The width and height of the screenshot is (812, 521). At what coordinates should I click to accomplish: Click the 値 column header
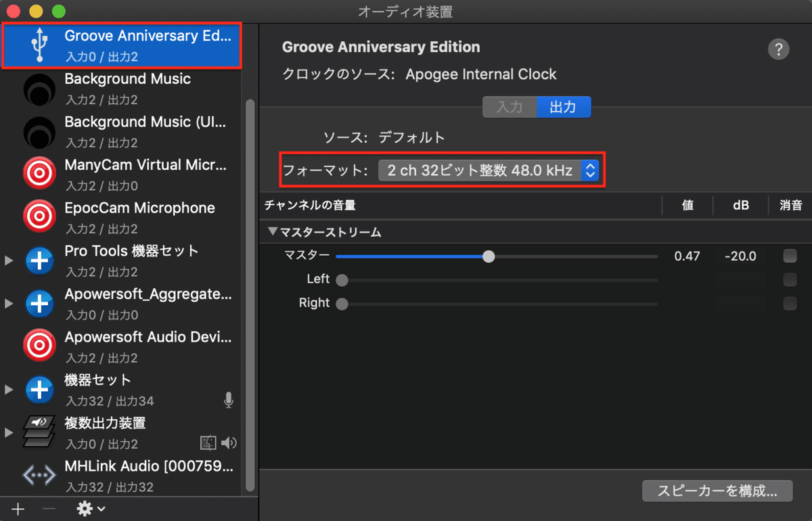coord(687,205)
